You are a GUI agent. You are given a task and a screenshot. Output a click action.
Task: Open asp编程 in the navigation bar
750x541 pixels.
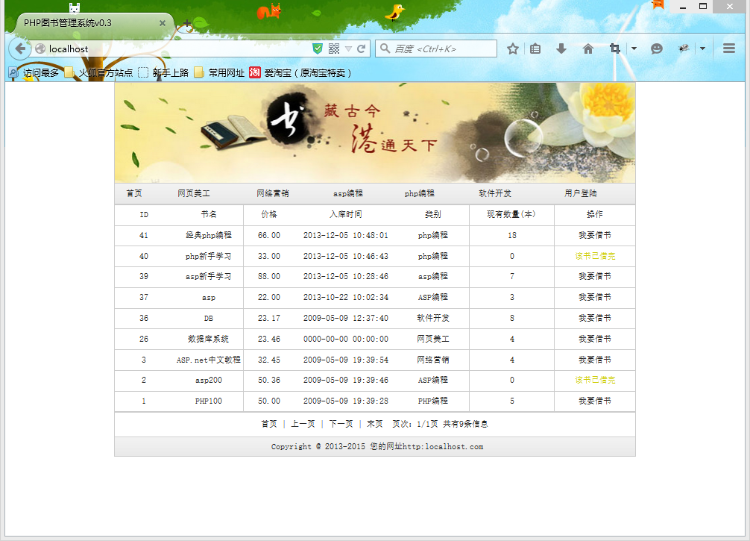[348, 193]
